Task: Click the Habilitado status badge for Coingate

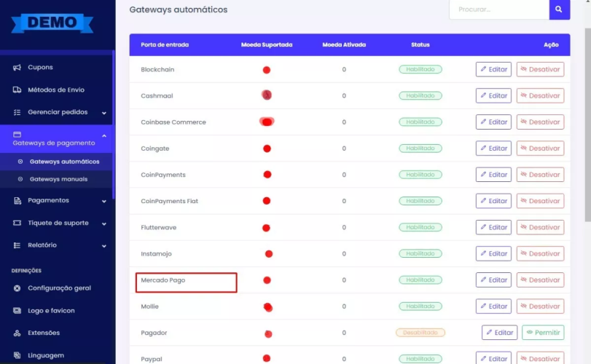Action: pyautogui.click(x=420, y=149)
